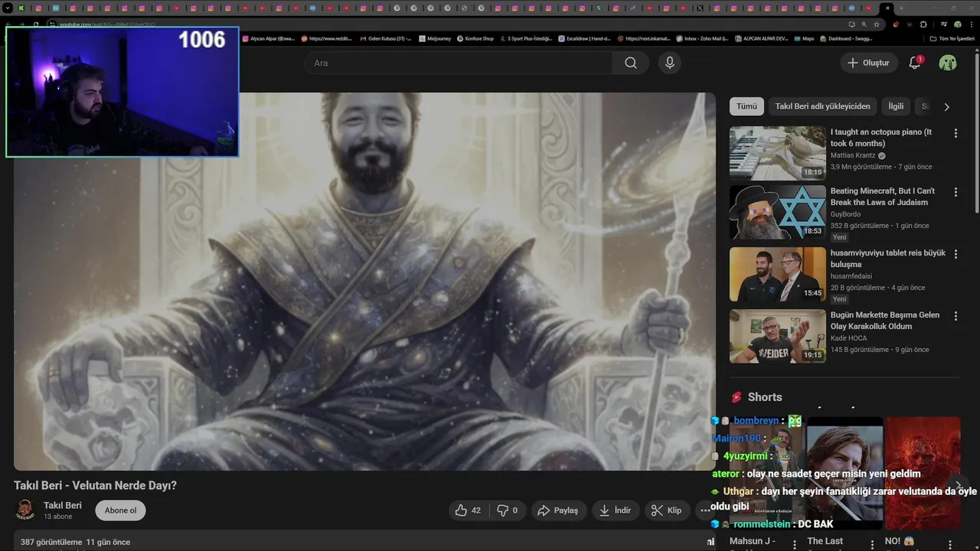Open the reddit bookmark

tap(327, 38)
